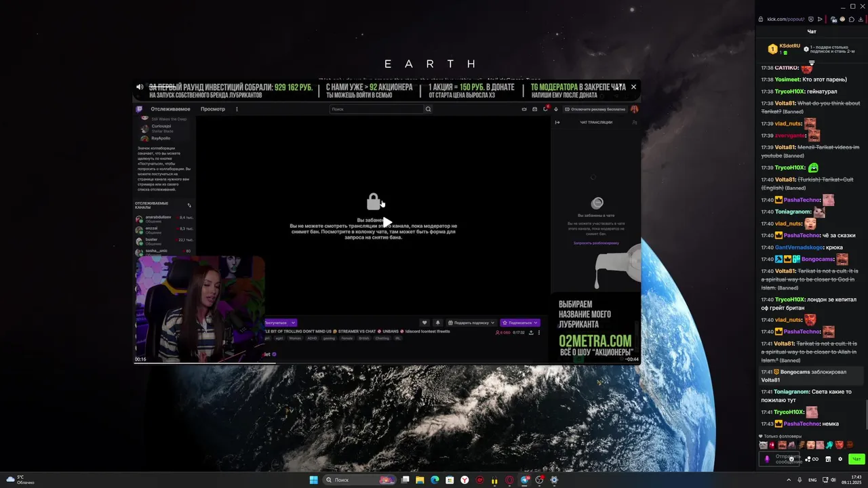
Task: Open the emoji picker smiley in chat
Action: coord(791,459)
